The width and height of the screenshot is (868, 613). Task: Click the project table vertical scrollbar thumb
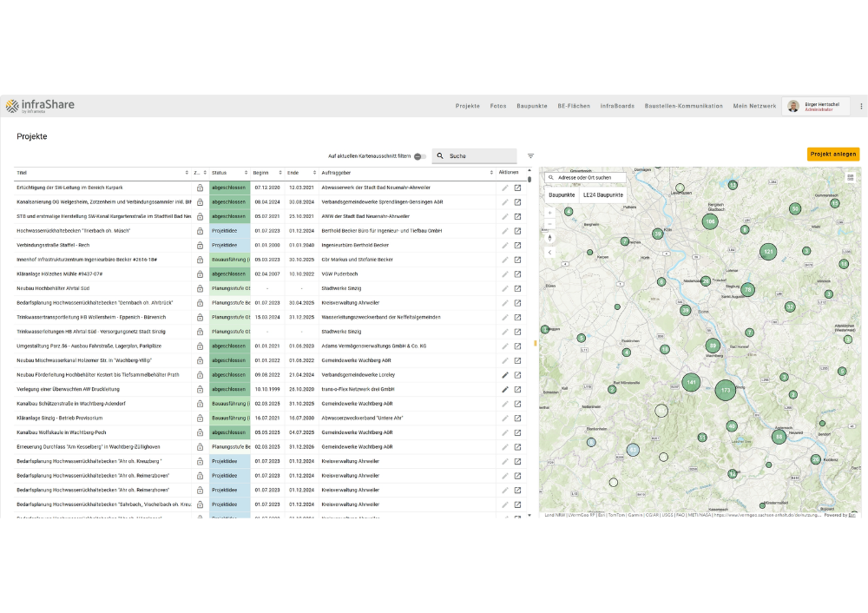point(529,179)
